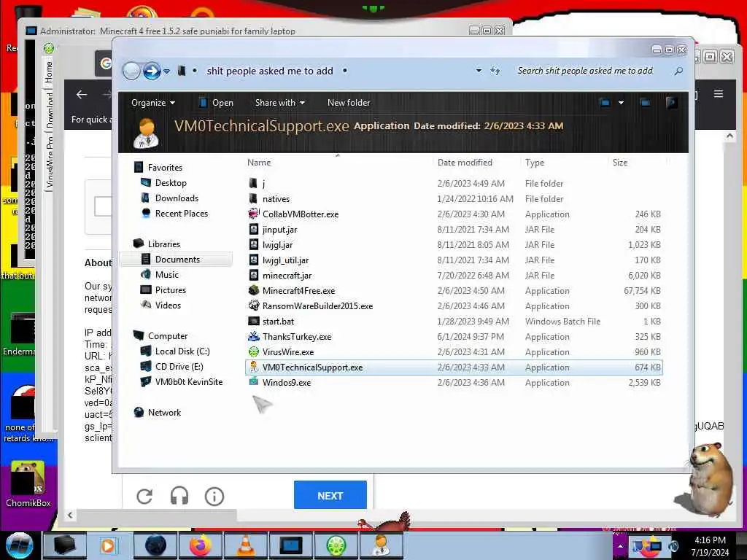
Task: Select VirusWire.exe icon
Action: [x=253, y=352]
